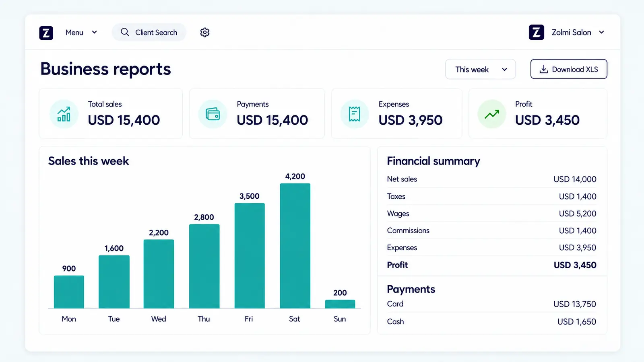Click the Payments USD 15,400 value

272,120
